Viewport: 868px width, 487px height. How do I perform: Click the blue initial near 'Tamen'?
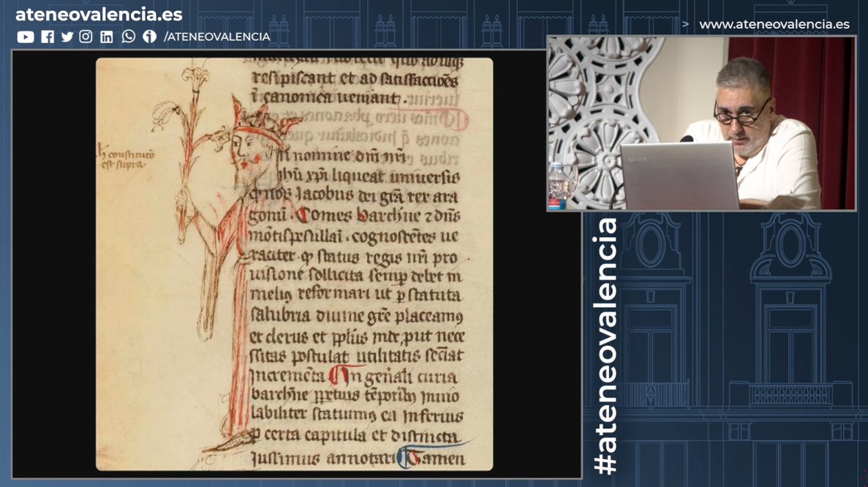tap(407, 458)
